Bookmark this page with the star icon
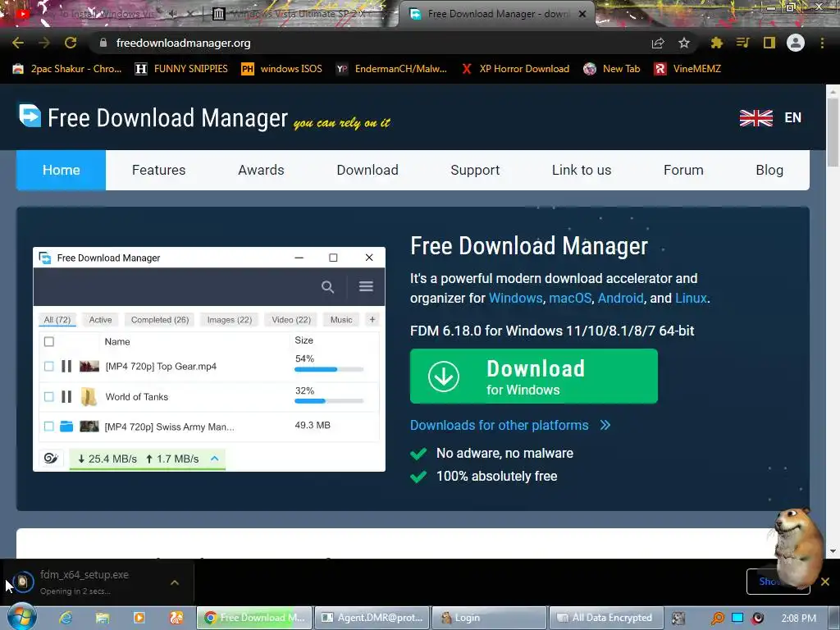This screenshot has width=840, height=630. (x=684, y=43)
